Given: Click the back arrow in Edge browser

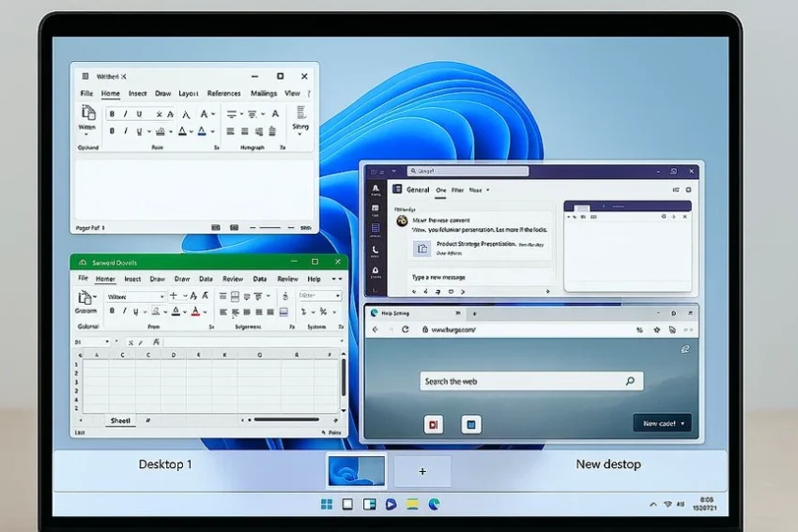Looking at the screenshot, I should click(376, 329).
